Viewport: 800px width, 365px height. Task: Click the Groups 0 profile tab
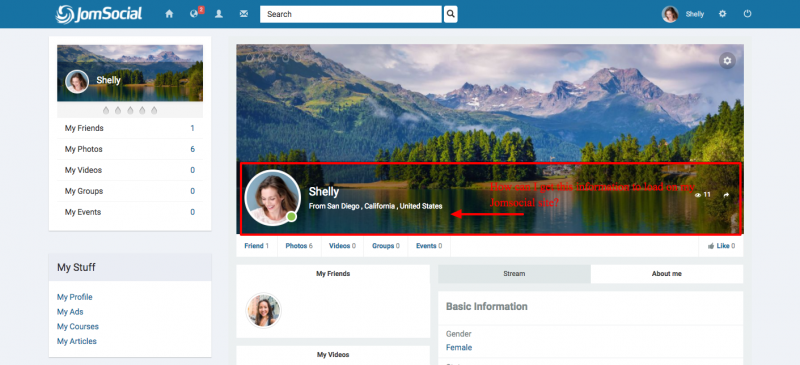[x=386, y=246]
